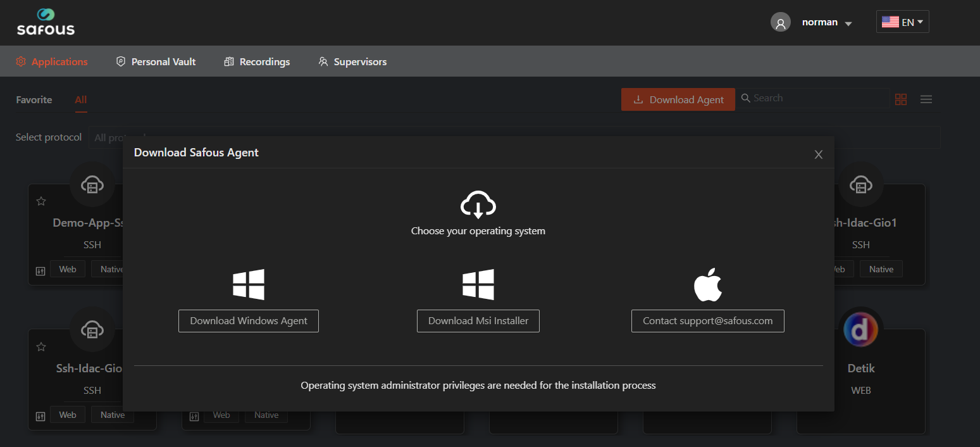Click the Safous logo
Screen dimensions: 980x447
point(46,22)
